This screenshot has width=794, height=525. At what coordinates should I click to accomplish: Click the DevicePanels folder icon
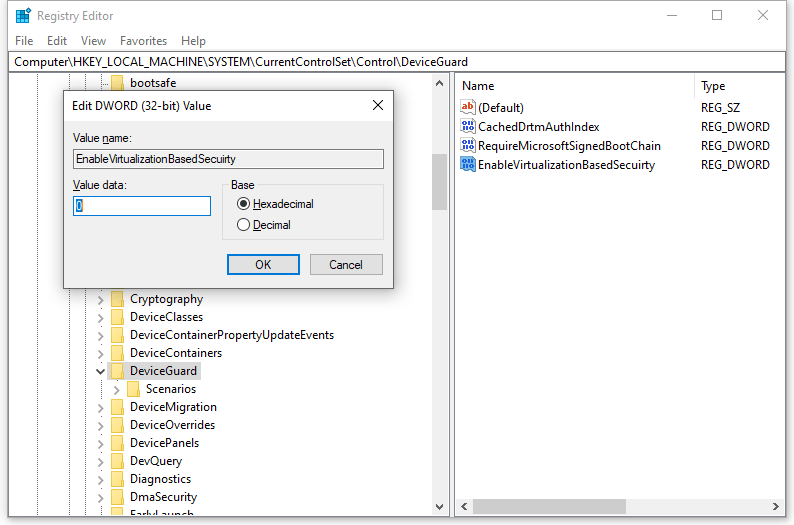pyautogui.click(x=117, y=443)
